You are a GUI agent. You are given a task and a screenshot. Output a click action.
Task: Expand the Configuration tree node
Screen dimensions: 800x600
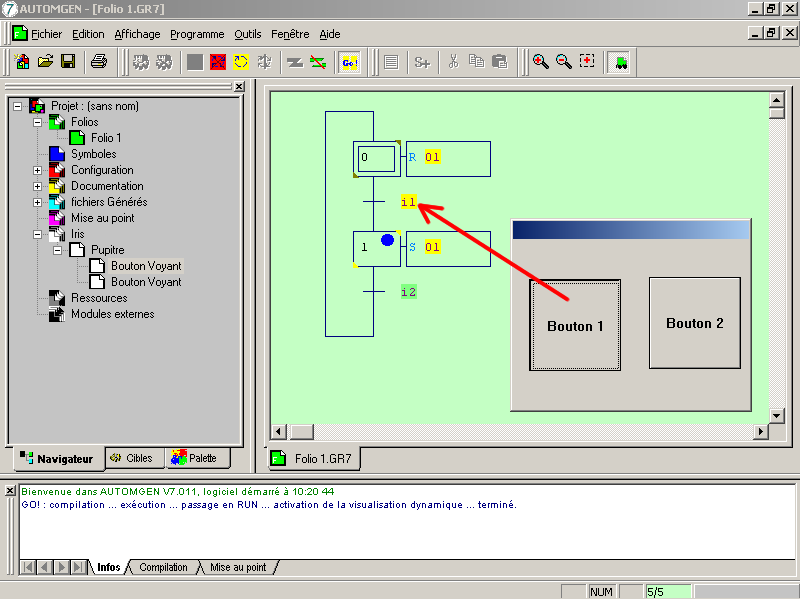pos(38,170)
